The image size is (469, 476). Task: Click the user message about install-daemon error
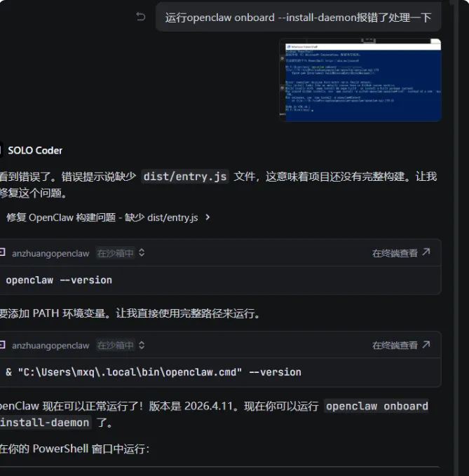click(298, 18)
